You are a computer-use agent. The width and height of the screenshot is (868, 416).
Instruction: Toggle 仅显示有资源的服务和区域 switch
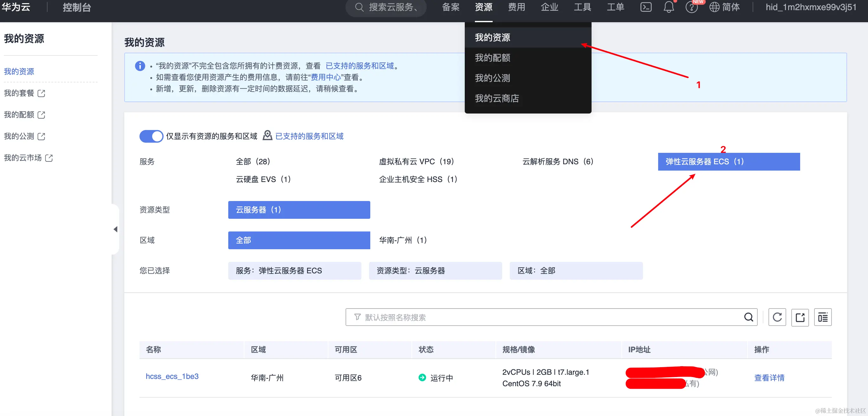point(151,136)
